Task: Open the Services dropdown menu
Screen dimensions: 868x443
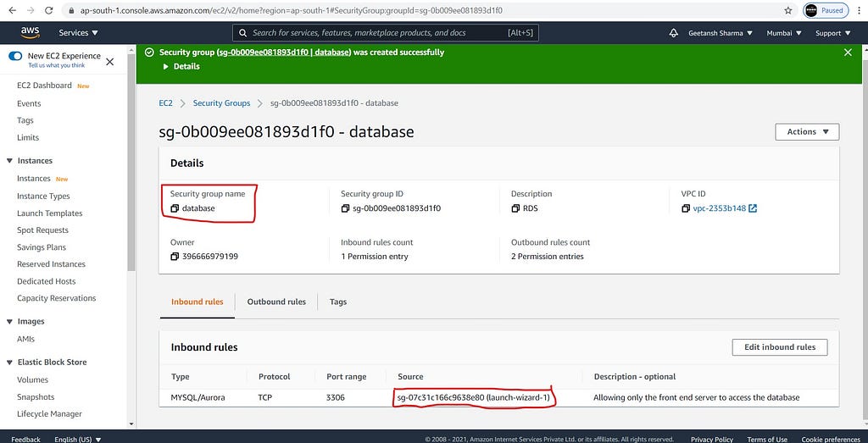Action: pos(79,33)
